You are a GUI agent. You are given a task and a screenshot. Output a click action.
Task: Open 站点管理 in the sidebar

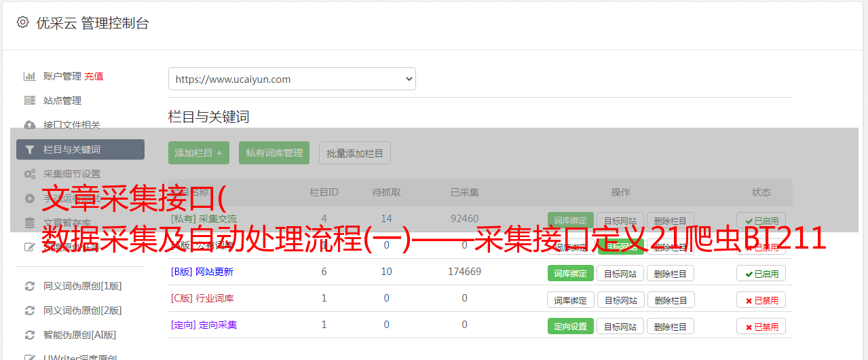(x=62, y=101)
